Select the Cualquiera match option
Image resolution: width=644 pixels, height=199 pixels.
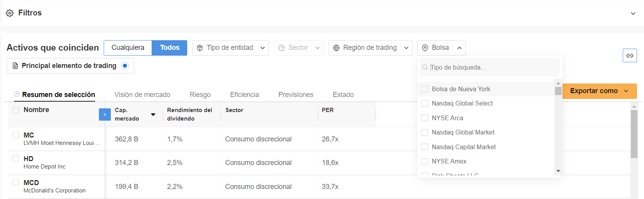point(128,48)
